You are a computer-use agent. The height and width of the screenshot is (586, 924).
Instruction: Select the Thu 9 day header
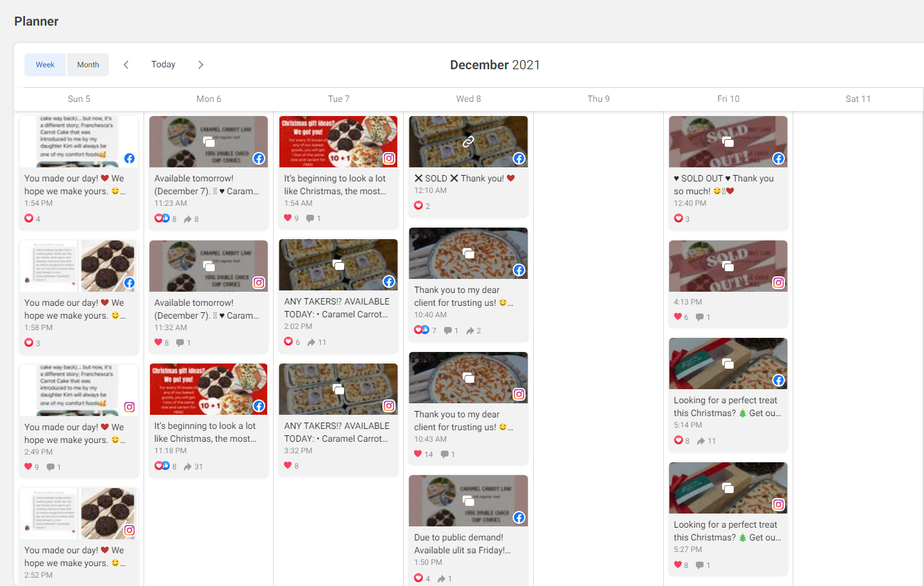click(x=598, y=99)
